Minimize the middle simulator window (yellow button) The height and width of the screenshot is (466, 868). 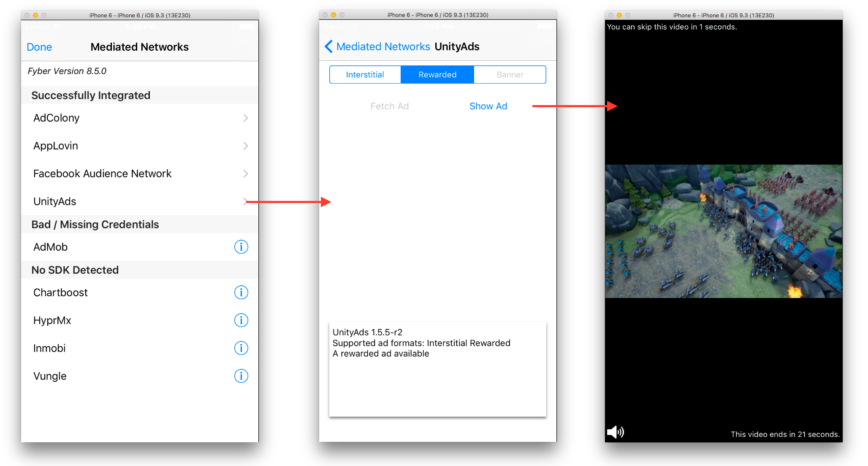tap(334, 15)
